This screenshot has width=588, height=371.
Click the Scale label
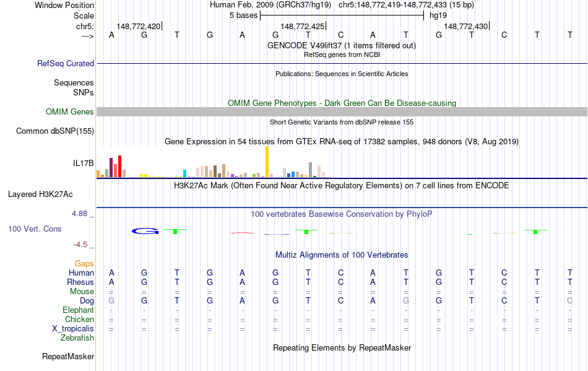tap(84, 15)
